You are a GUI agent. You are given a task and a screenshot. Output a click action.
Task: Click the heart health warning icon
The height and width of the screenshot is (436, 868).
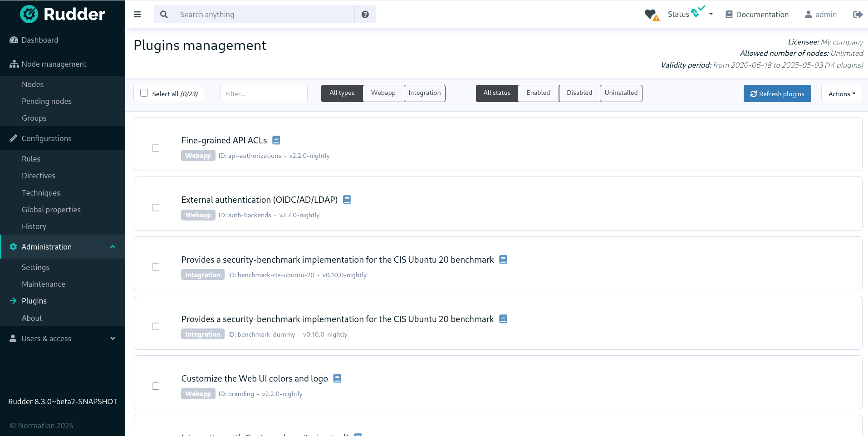(652, 15)
